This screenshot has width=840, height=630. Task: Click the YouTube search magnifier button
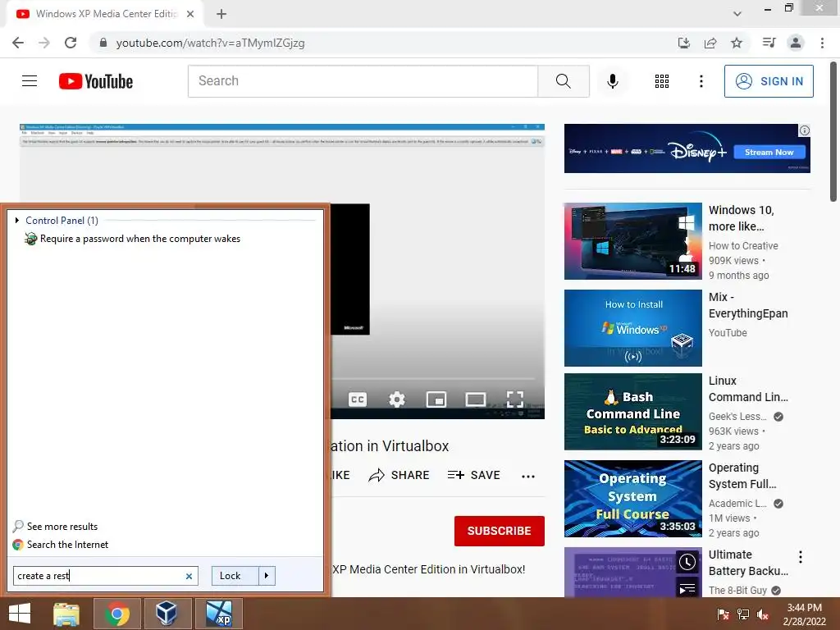coord(564,81)
